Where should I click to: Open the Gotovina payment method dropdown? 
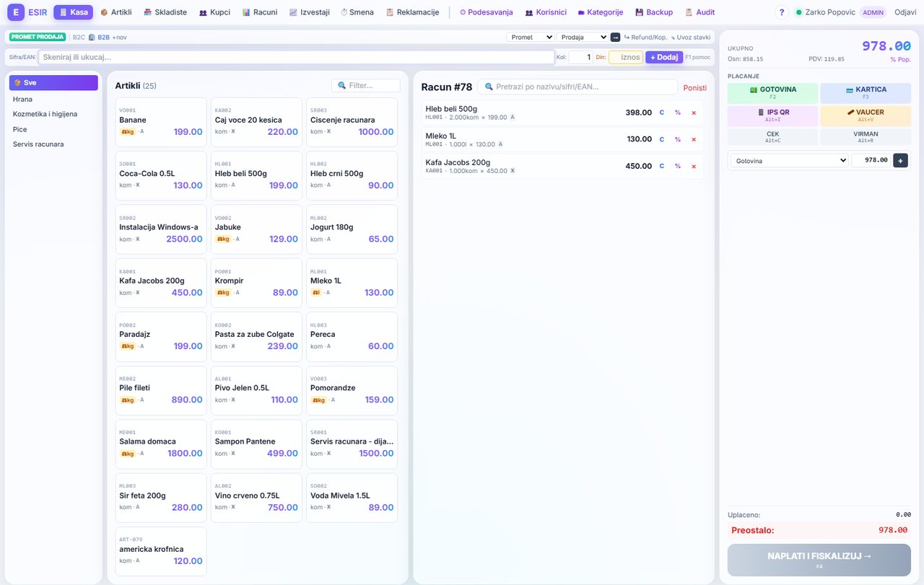pos(789,160)
